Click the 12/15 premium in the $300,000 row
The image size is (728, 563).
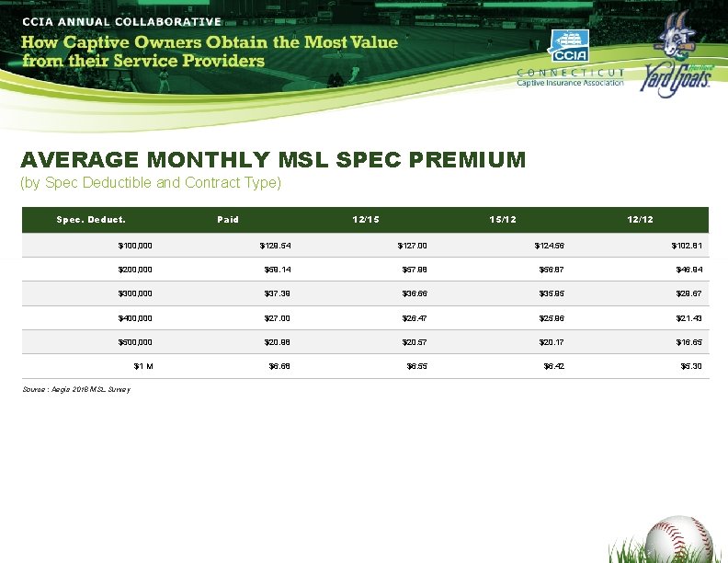pyautogui.click(x=415, y=293)
